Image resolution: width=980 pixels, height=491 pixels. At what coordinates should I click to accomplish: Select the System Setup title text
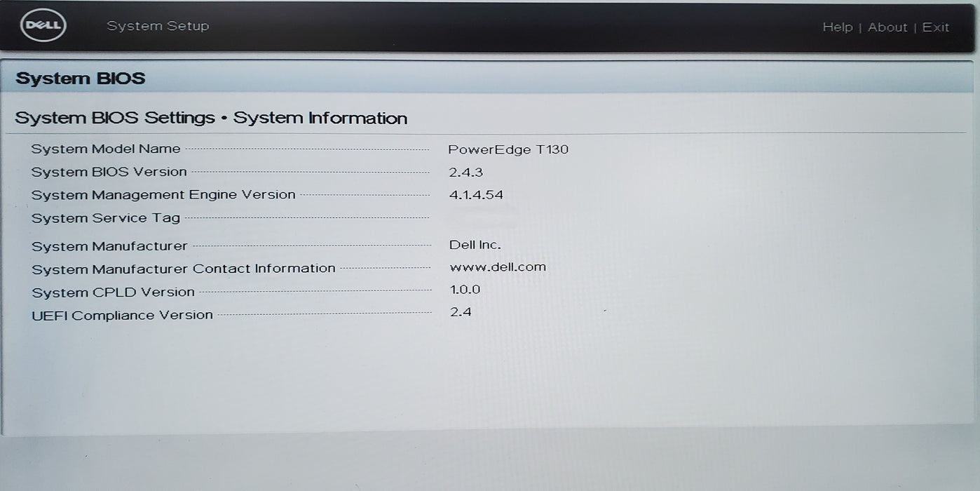158,26
